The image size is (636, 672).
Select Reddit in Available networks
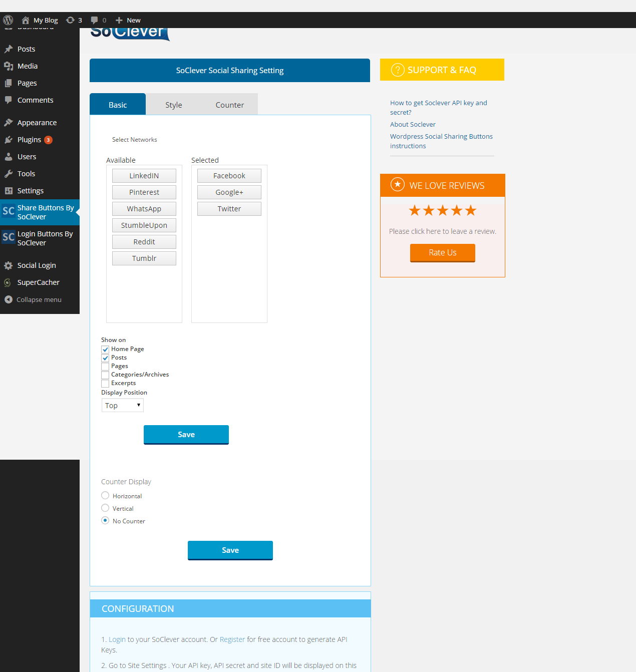144,242
